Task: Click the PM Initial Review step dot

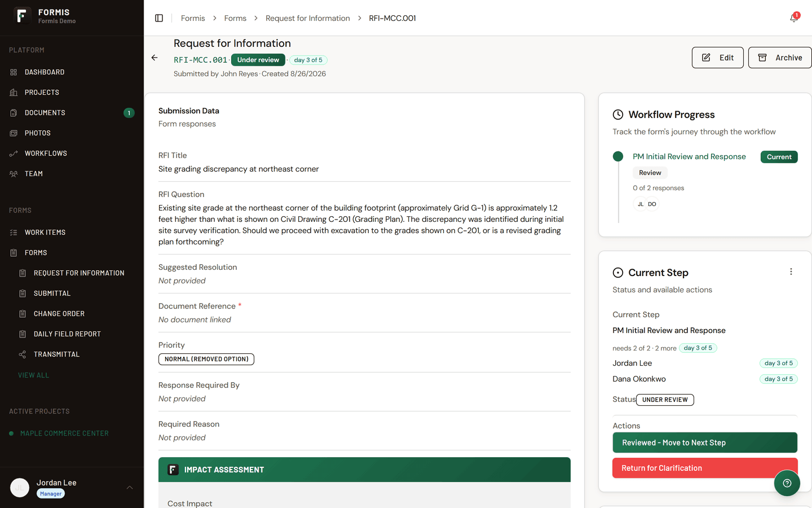Action: click(x=618, y=156)
